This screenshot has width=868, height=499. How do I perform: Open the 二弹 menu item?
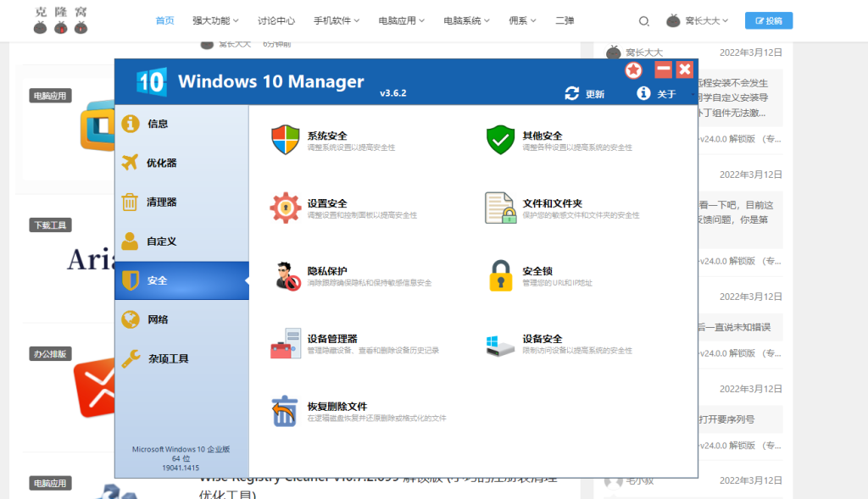[x=565, y=20]
